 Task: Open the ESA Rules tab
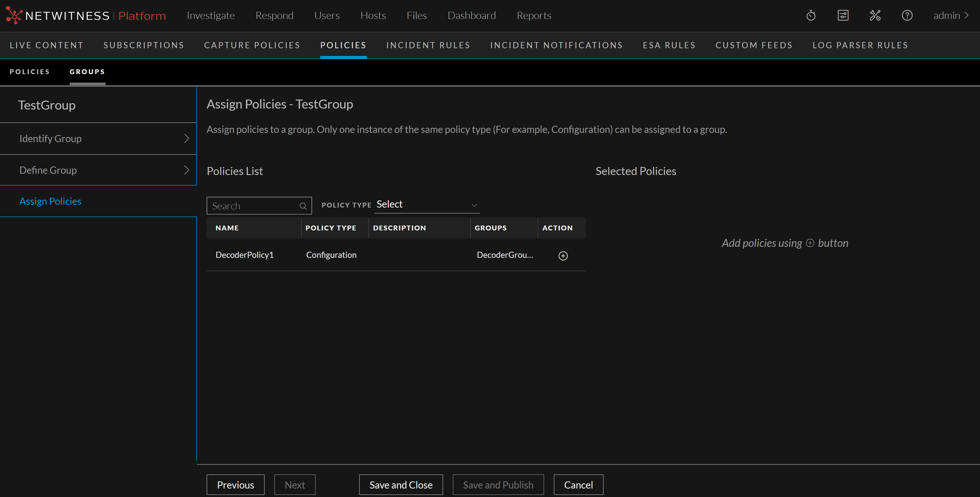pos(669,45)
